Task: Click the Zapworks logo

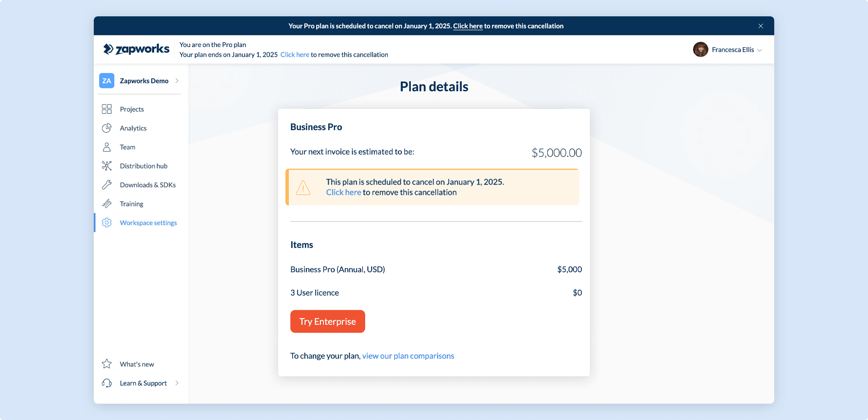Action: tap(136, 49)
